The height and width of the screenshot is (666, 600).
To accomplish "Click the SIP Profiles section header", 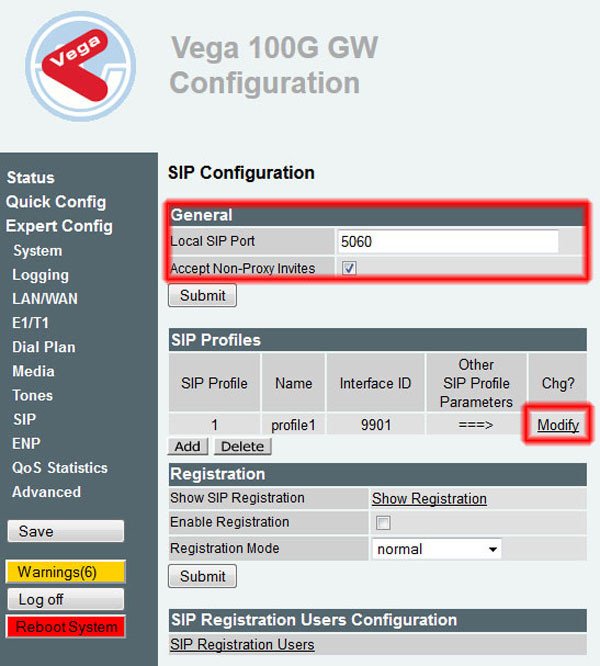I will (377, 340).
